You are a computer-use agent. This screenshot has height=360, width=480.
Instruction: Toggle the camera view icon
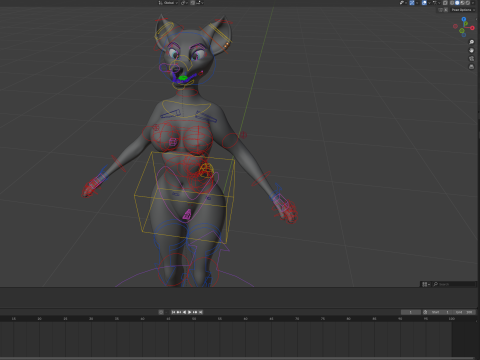coord(471,59)
